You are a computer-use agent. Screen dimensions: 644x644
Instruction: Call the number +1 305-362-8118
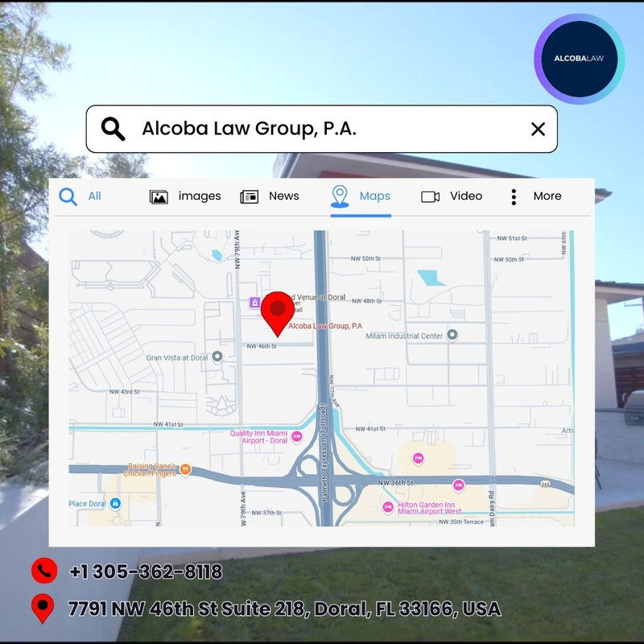(x=147, y=572)
